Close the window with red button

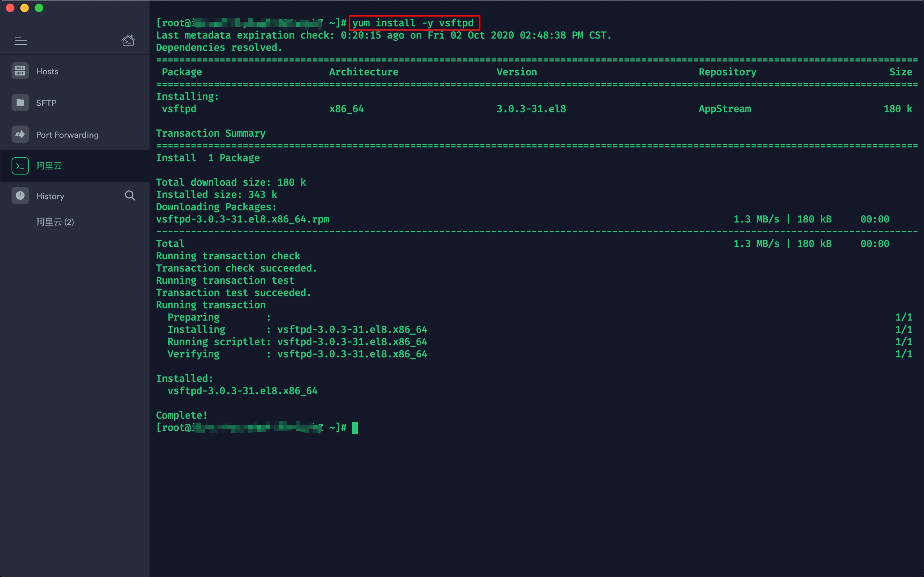point(10,8)
